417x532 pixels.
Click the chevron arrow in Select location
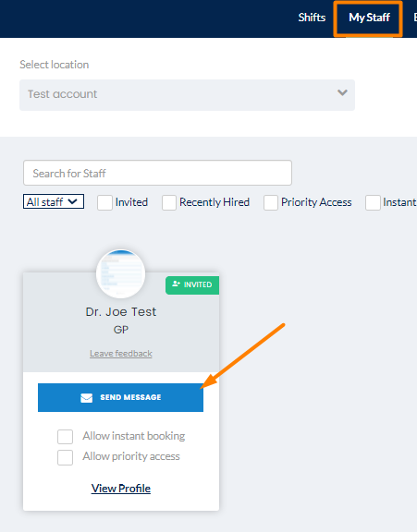point(342,92)
